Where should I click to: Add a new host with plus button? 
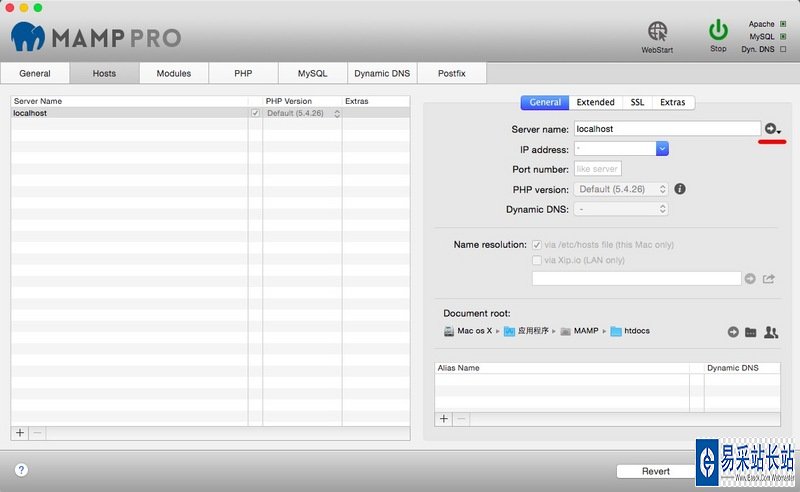20,433
